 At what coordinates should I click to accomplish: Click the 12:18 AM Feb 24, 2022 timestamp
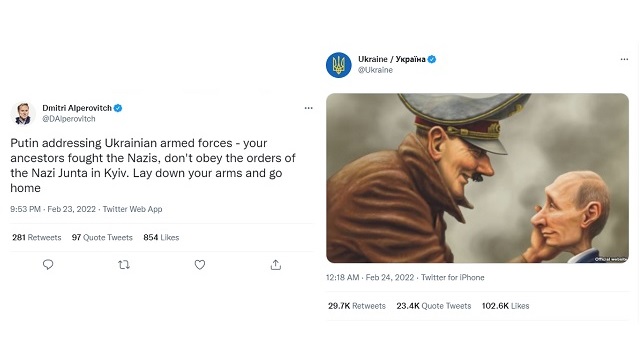coord(371,277)
